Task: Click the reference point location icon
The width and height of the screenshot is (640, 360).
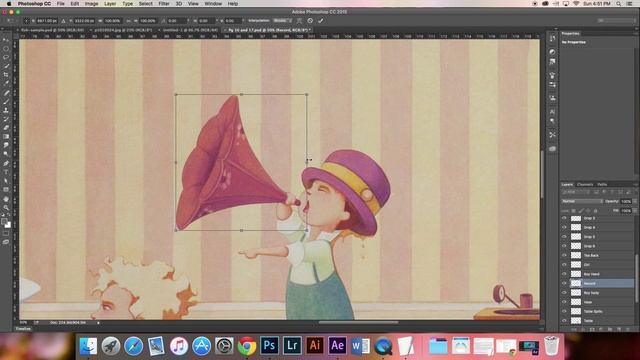Action: click(27, 20)
